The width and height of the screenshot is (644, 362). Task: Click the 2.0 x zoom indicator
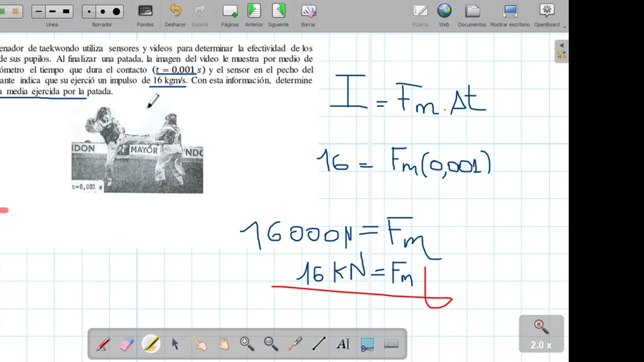[x=541, y=334]
